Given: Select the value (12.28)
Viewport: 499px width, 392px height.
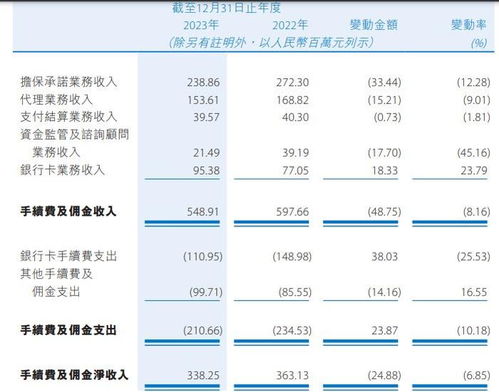Looking at the screenshot, I should click(x=473, y=82).
